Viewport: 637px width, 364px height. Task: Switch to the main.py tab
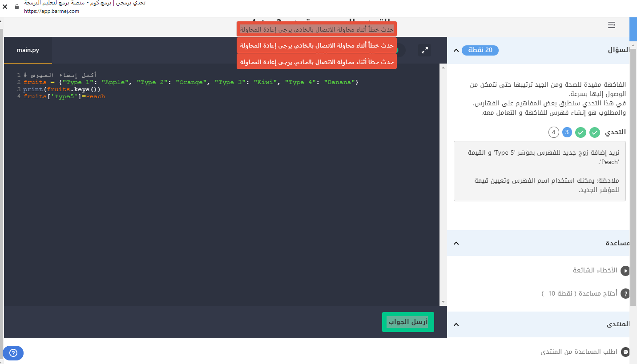click(x=28, y=50)
